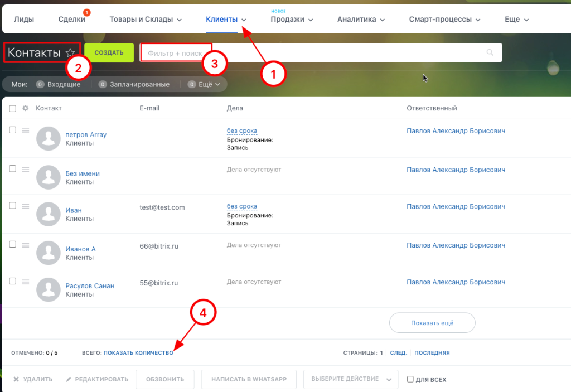
Task: Open the Выберите действие dropdown
Action: coord(351,379)
